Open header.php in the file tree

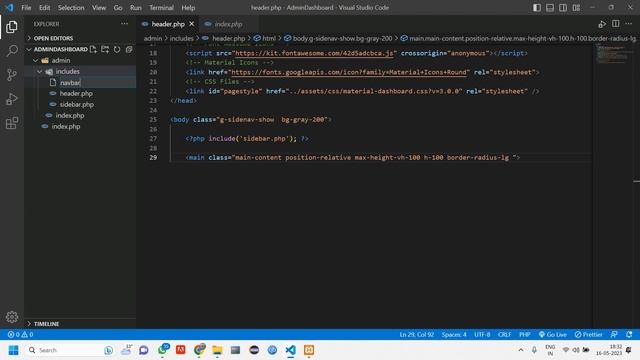[x=76, y=93]
